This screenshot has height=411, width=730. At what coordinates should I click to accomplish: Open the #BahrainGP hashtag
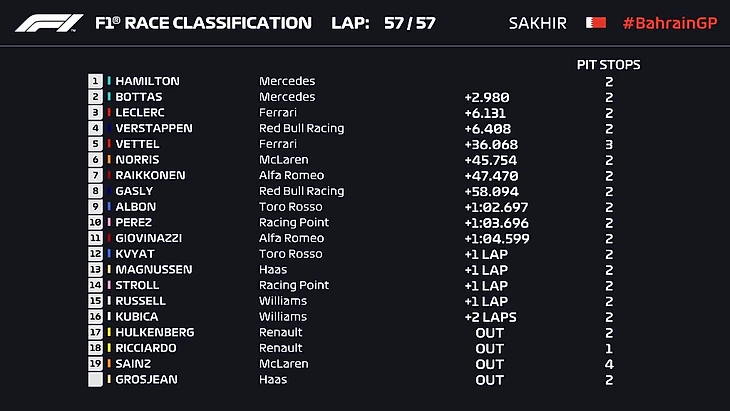(669, 22)
